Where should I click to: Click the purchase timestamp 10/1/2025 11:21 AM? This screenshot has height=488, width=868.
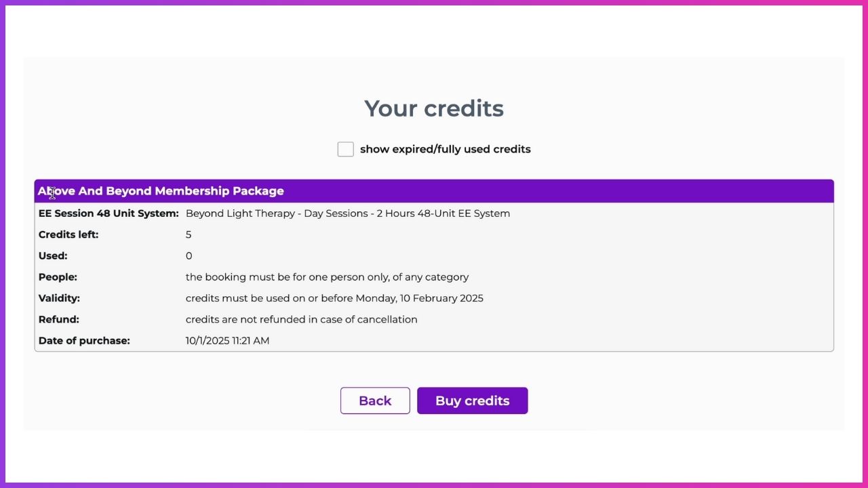coord(227,340)
